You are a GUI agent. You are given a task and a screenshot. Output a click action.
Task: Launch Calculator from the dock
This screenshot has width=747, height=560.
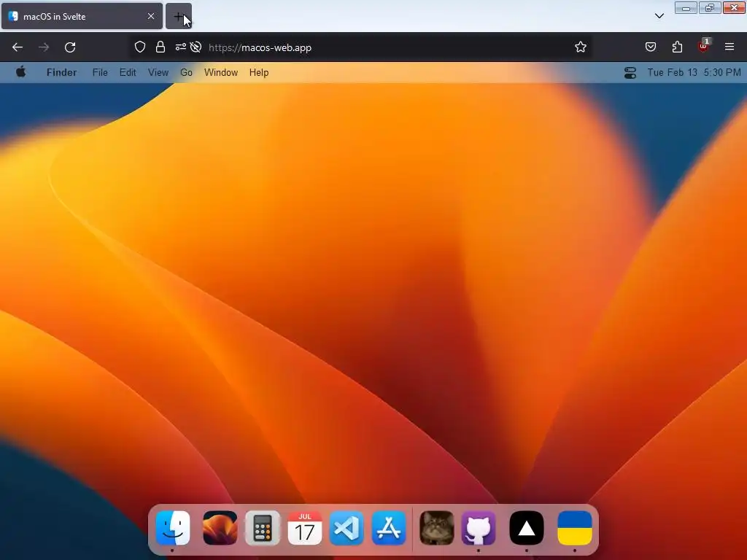pyautogui.click(x=263, y=528)
